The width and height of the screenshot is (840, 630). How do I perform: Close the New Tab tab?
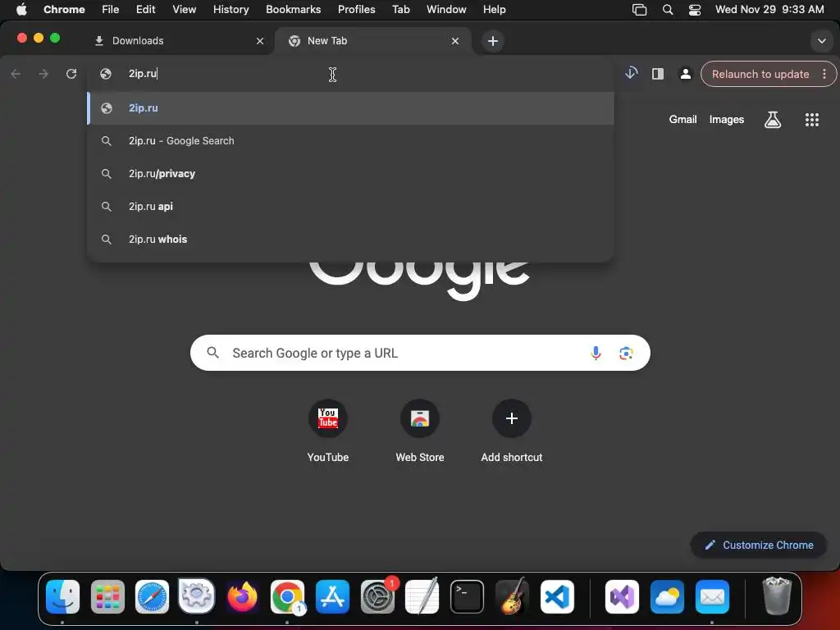455,41
